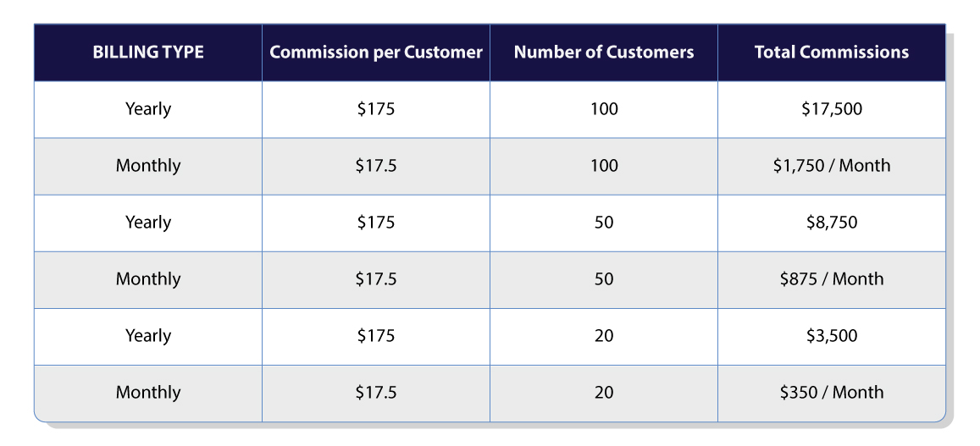Select the $1,750 / Month cell
Screen dimensions: 980x446
pos(832,166)
